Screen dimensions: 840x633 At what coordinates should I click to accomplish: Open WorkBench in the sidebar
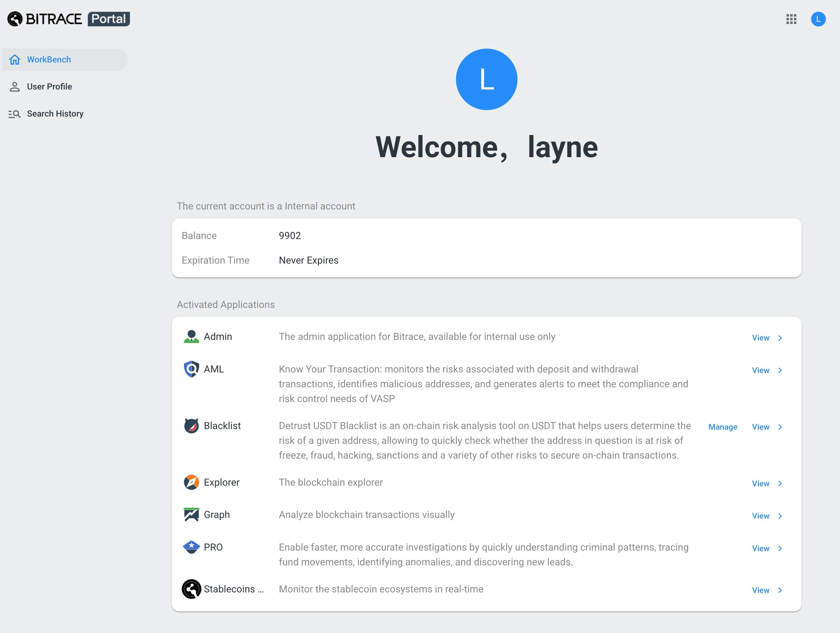[49, 60]
